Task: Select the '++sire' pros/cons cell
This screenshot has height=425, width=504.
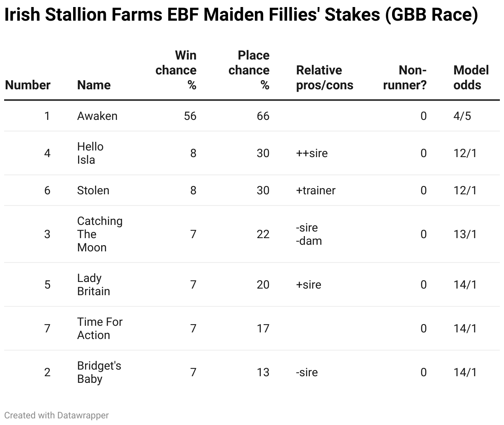Action: pyautogui.click(x=312, y=153)
